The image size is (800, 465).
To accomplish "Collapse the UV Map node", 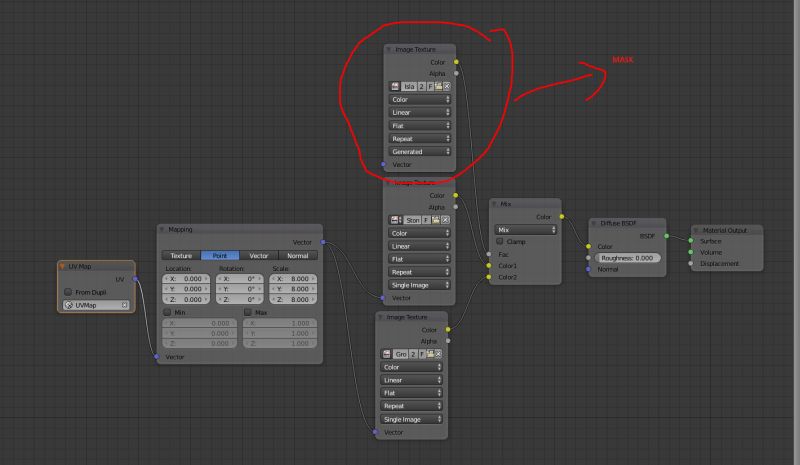I will 62,266.
